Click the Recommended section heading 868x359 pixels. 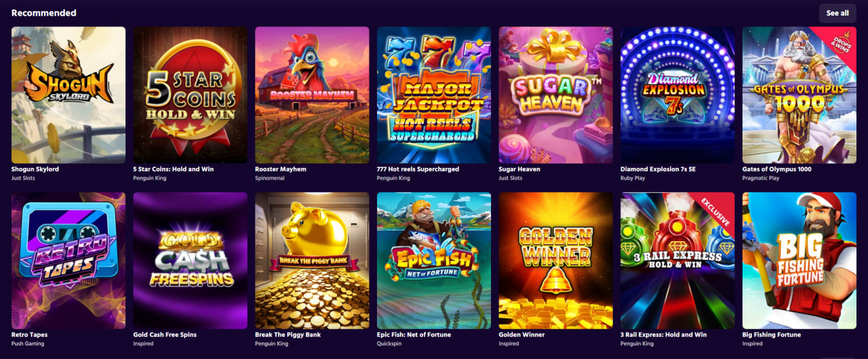pyautogui.click(x=44, y=13)
